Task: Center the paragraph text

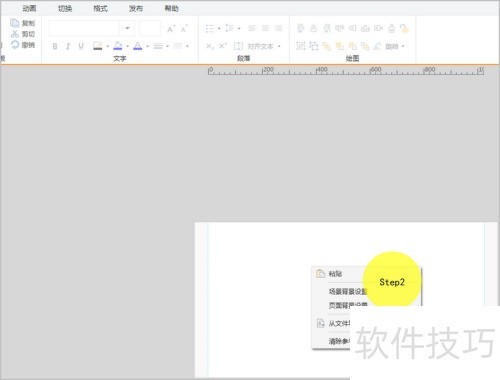Action: coord(265,28)
